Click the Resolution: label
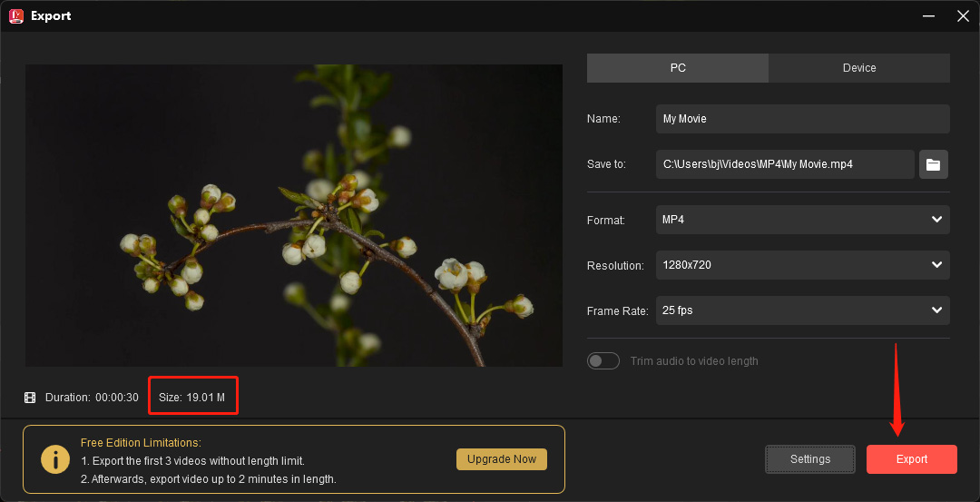Screen dimensions: 980x502 tap(615, 266)
